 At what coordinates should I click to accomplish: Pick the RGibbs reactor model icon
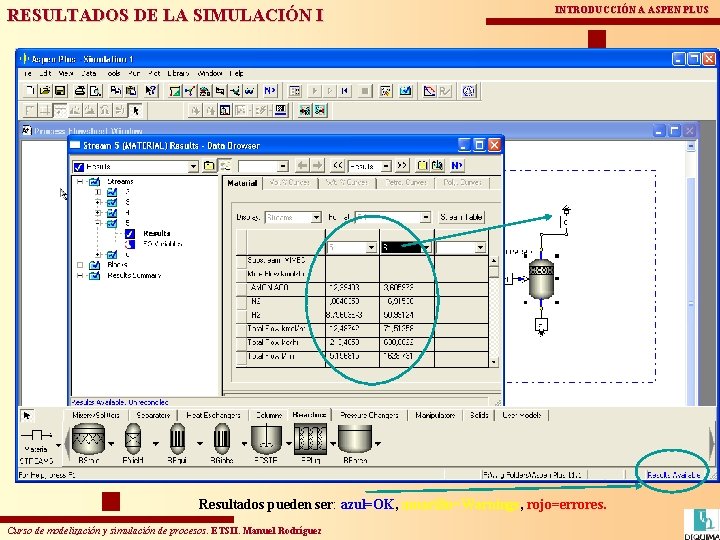[222, 439]
